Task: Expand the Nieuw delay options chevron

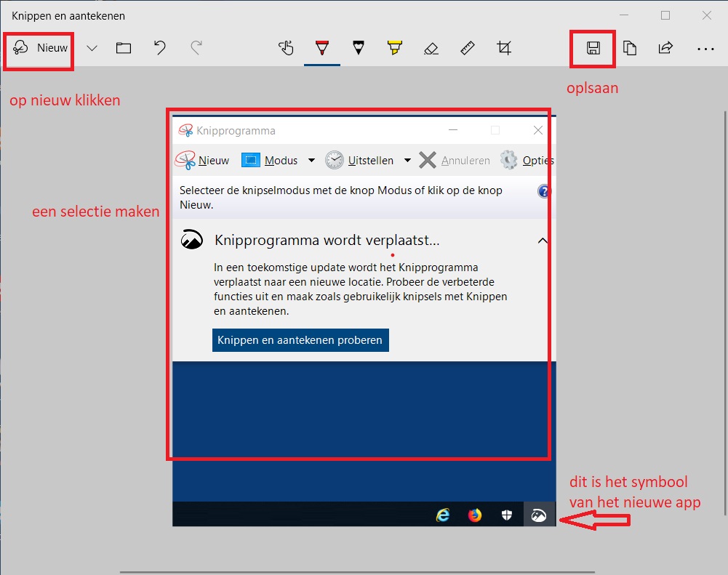Action: 92,49
